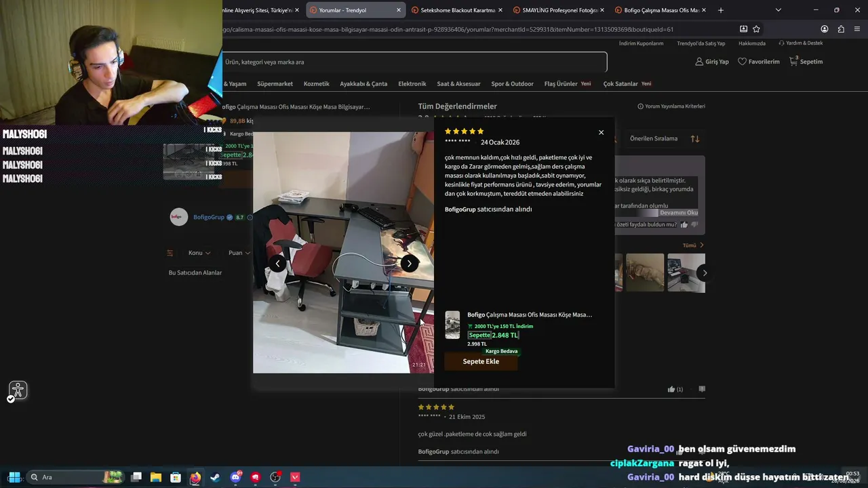The width and height of the screenshot is (868, 488).
Task: Expand the Puan filter dropdown
Action: click(238, 253)
